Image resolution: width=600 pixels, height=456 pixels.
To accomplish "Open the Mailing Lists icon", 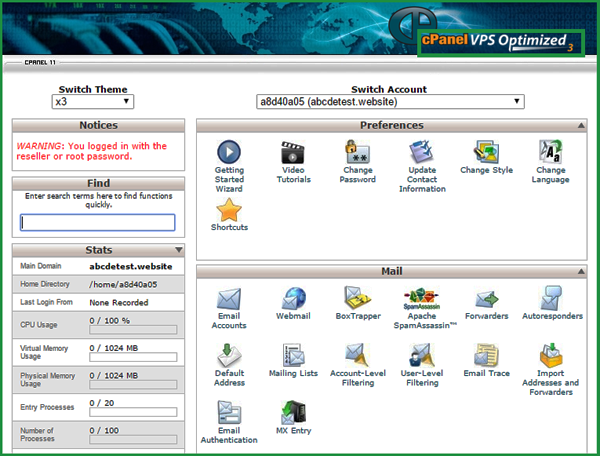I will click(293, 355).
